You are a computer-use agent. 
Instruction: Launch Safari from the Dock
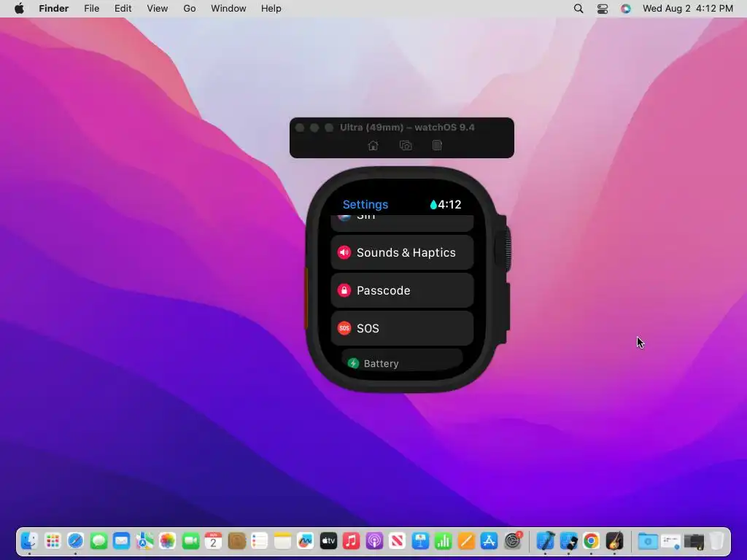[76, 541]
